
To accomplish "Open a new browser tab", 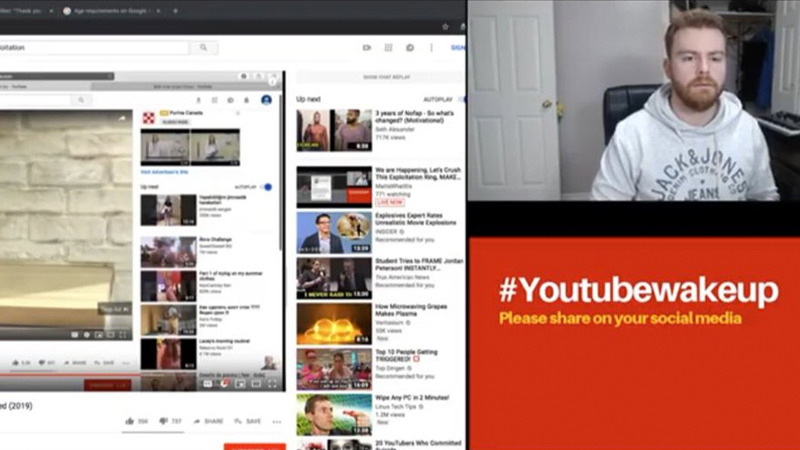I will [175, 11].
